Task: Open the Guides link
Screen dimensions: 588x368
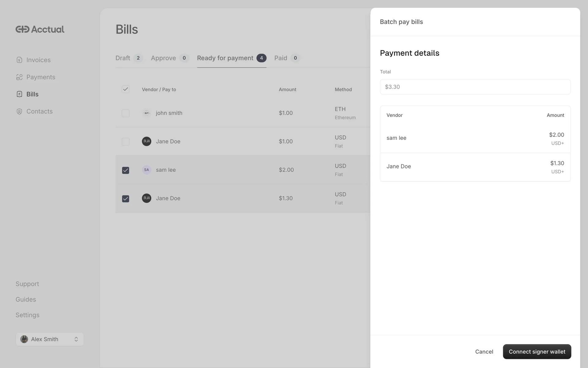Action: pyautogui.click(x=26, y=300)
